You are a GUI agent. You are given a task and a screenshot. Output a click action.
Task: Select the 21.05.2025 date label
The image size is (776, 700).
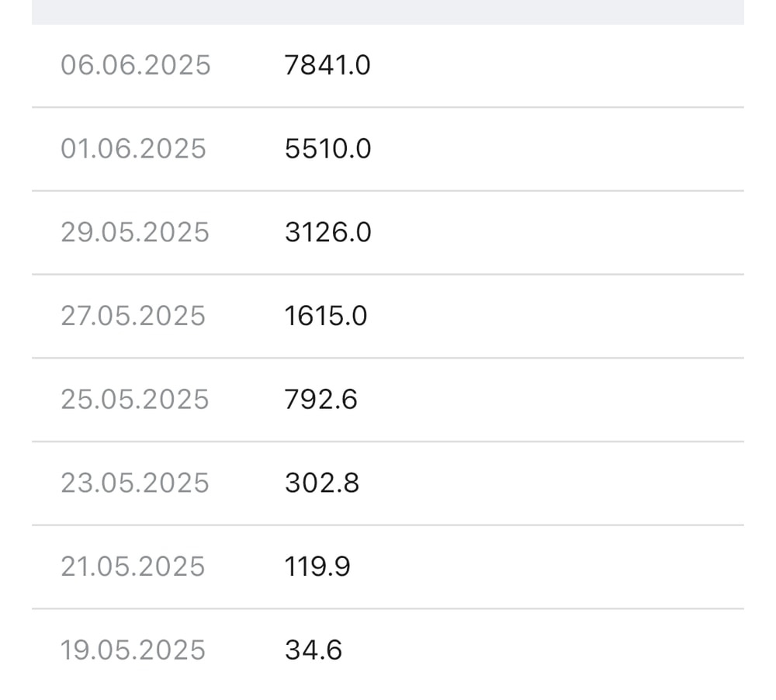pos(133,567)
